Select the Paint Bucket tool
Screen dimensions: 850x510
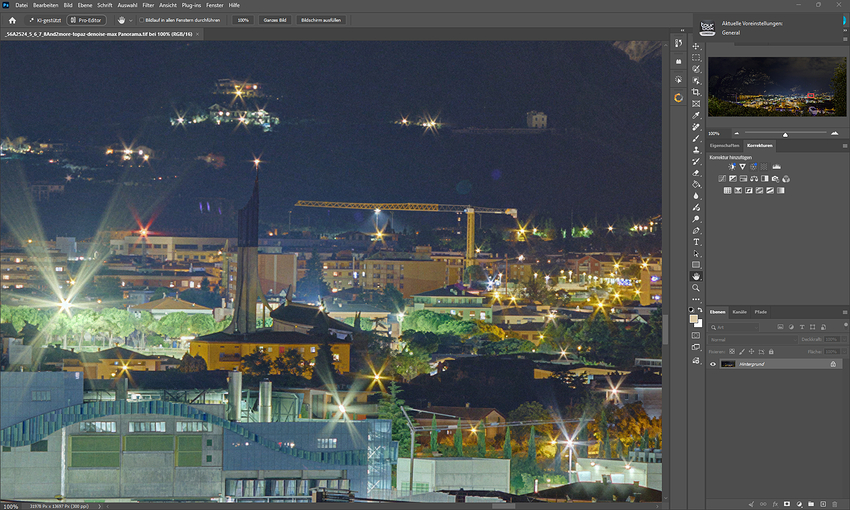[696, 184]
